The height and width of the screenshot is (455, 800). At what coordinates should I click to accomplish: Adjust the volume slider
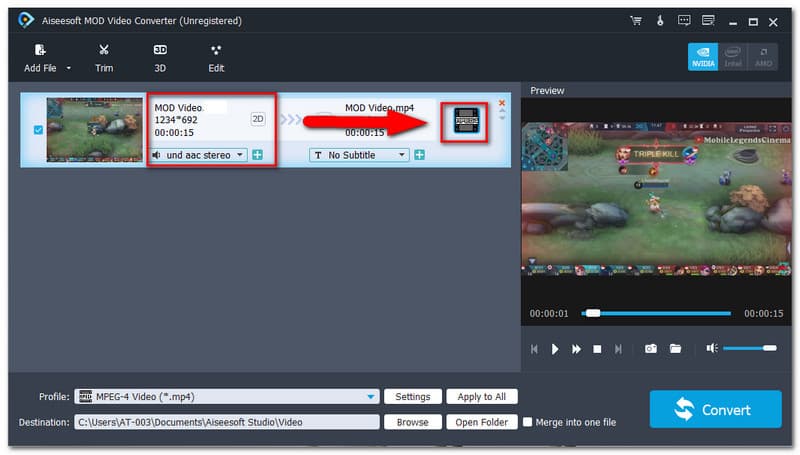(750, 348)
